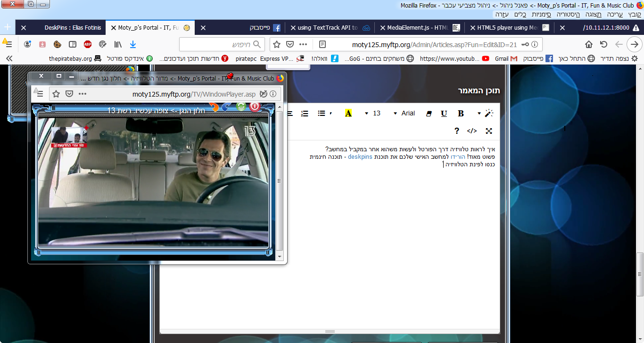Open the thepiratebay.org bookmark
Viewport: 644px width, 343px height.
coord(71,59)
